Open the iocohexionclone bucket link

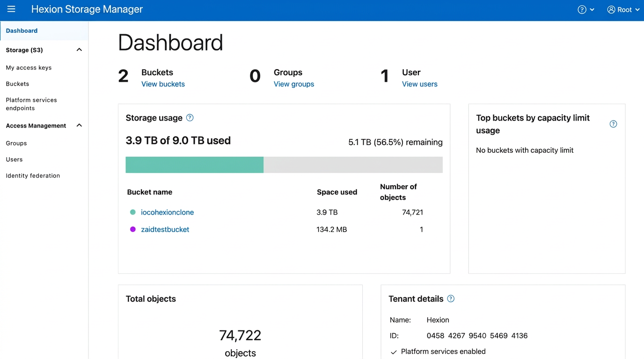[167, 212]
